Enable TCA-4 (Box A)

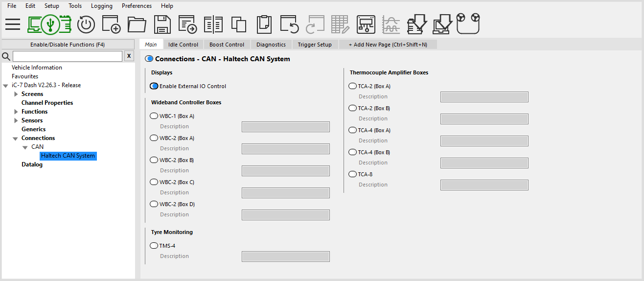coord(352,130)
